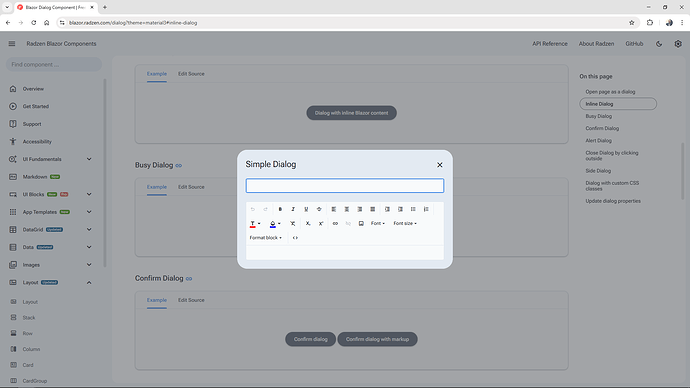Remove formatting from selected text

tap(293, 223)
